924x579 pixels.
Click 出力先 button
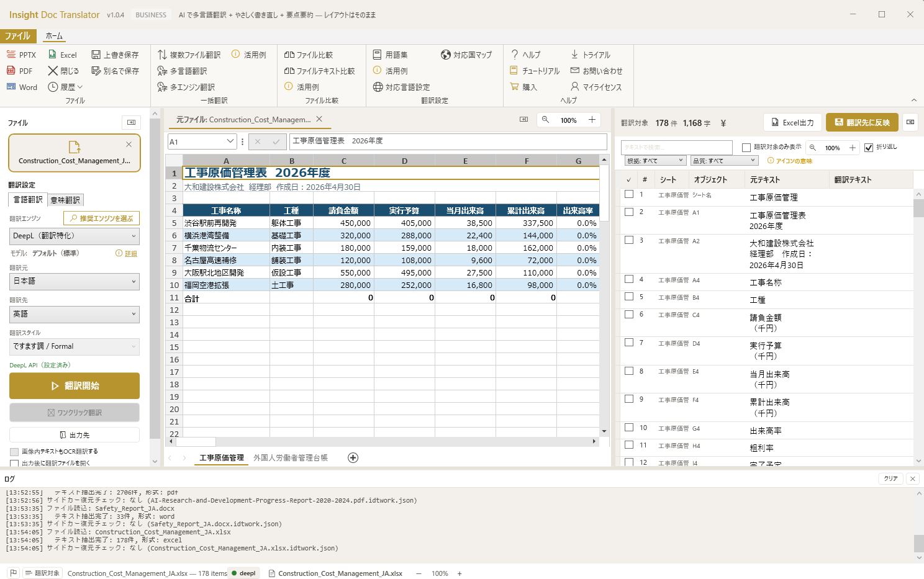[75, 435]
